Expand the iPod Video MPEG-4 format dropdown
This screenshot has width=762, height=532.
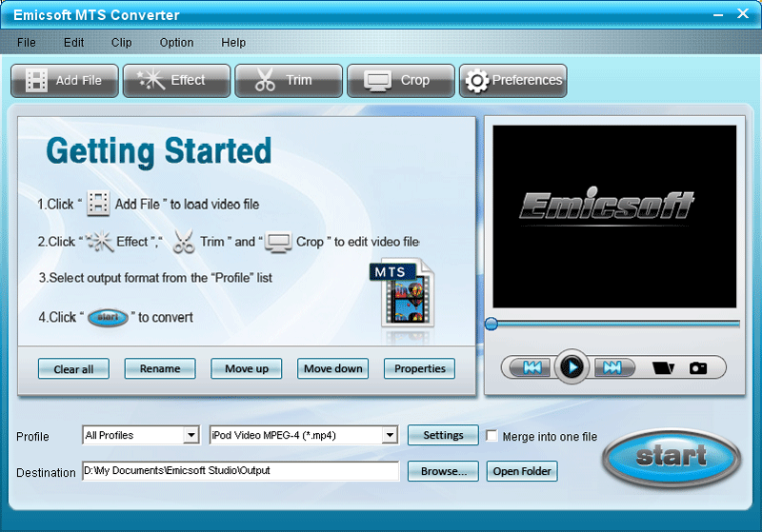(390, 435)
